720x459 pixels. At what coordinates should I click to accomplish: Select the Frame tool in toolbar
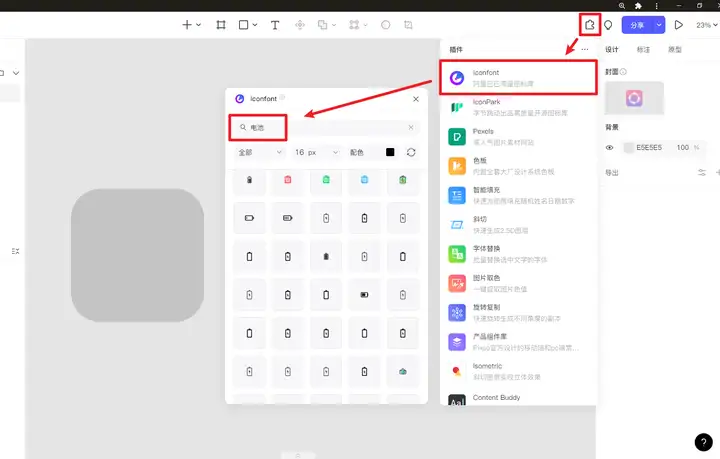coord(221,25)
